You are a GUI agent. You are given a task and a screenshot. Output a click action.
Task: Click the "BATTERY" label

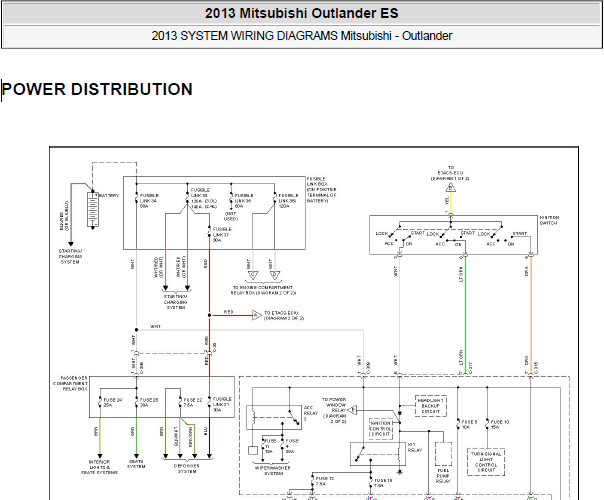109,195
